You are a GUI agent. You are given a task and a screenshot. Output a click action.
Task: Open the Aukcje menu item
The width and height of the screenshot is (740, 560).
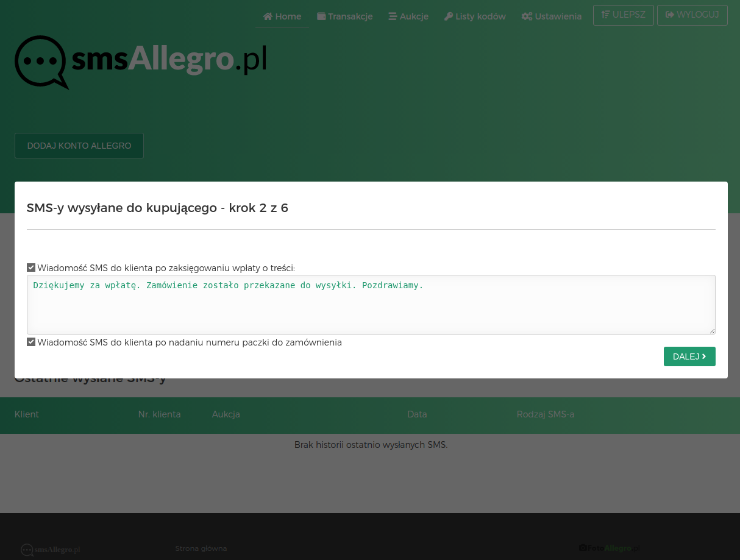[408, 16]
